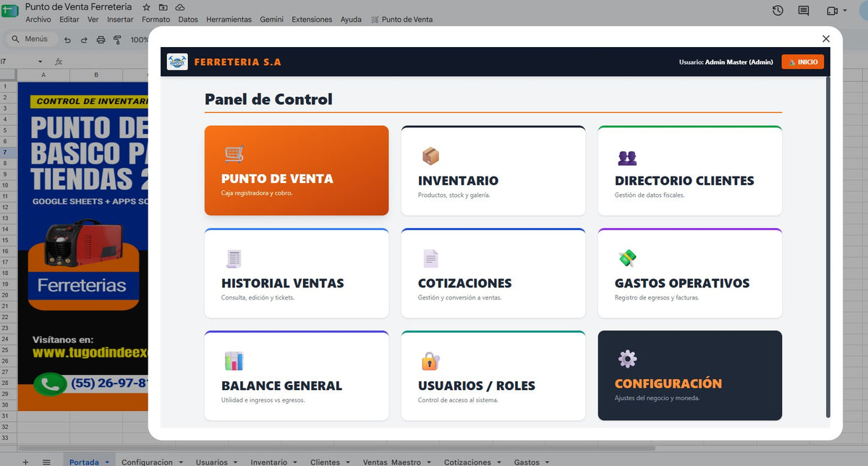Expand the Clientes tab dropdown arrow
The width and height of the screenshot is (868, 466).
pyautogui.click(x=349, y=462)
